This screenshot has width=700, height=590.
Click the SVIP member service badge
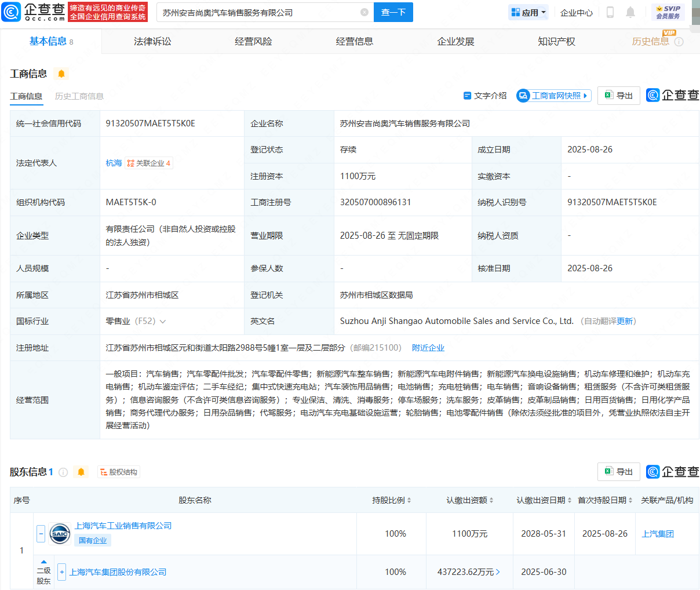point(668,12)
